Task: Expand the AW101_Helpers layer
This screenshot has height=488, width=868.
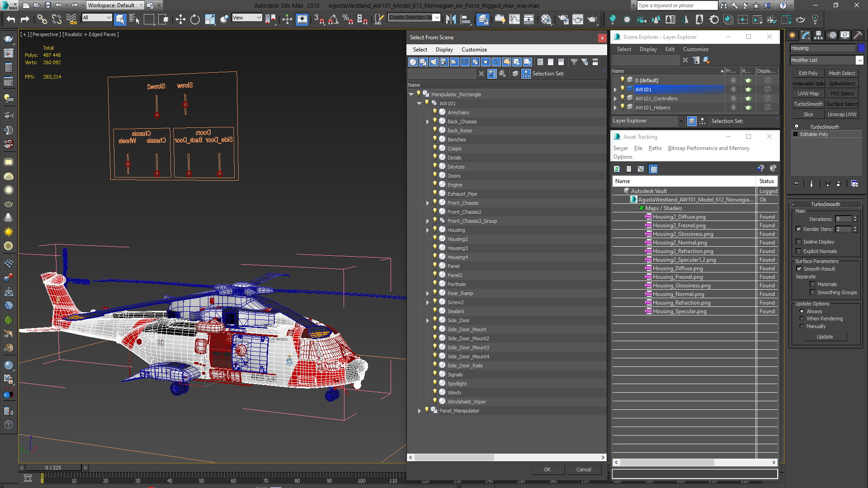Action: coord(615,108)
